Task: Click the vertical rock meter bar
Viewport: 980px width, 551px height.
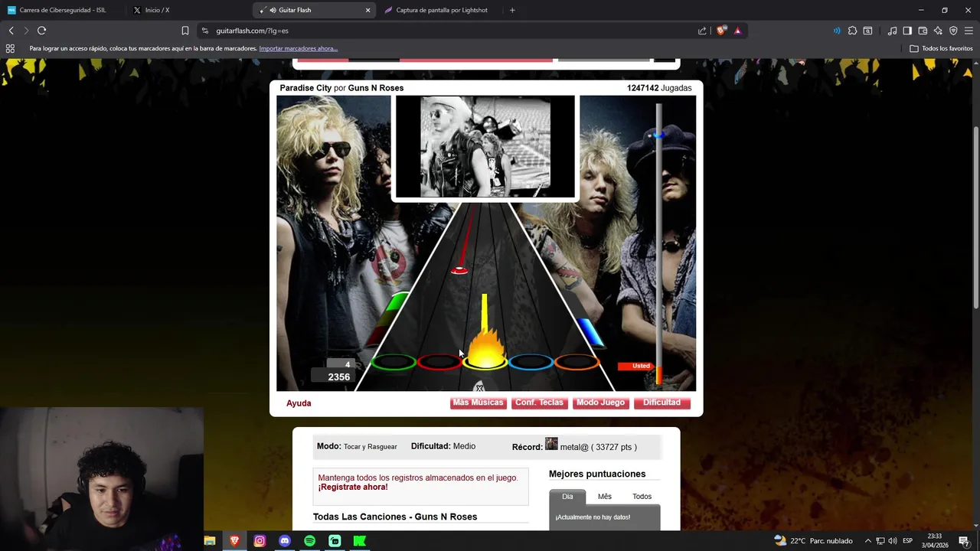Action: click(x=658, y=243)
